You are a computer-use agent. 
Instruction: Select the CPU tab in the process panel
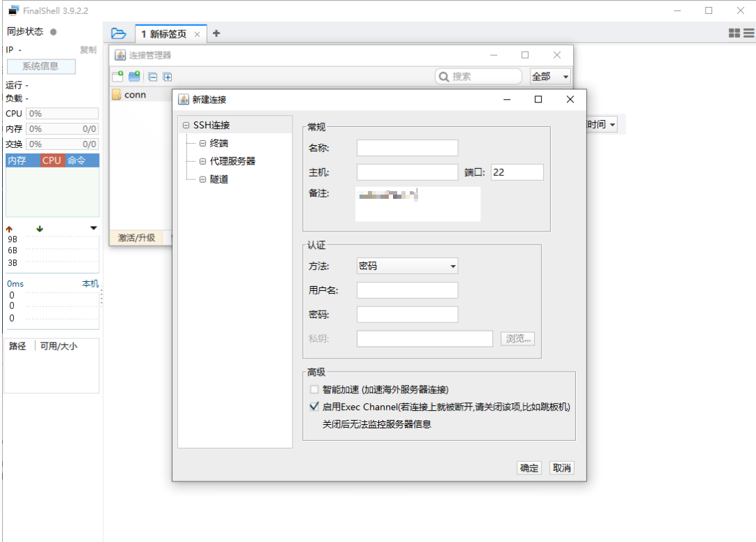point(52,160)
